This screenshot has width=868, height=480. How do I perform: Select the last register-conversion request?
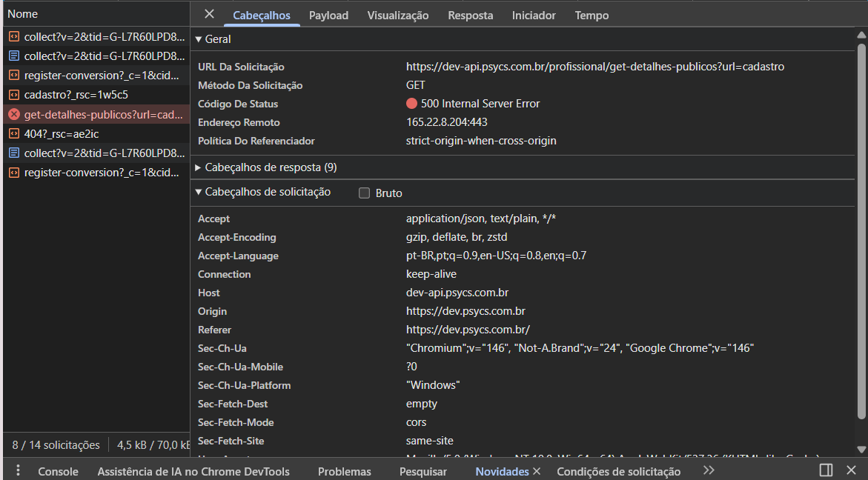tap(102, 173)
